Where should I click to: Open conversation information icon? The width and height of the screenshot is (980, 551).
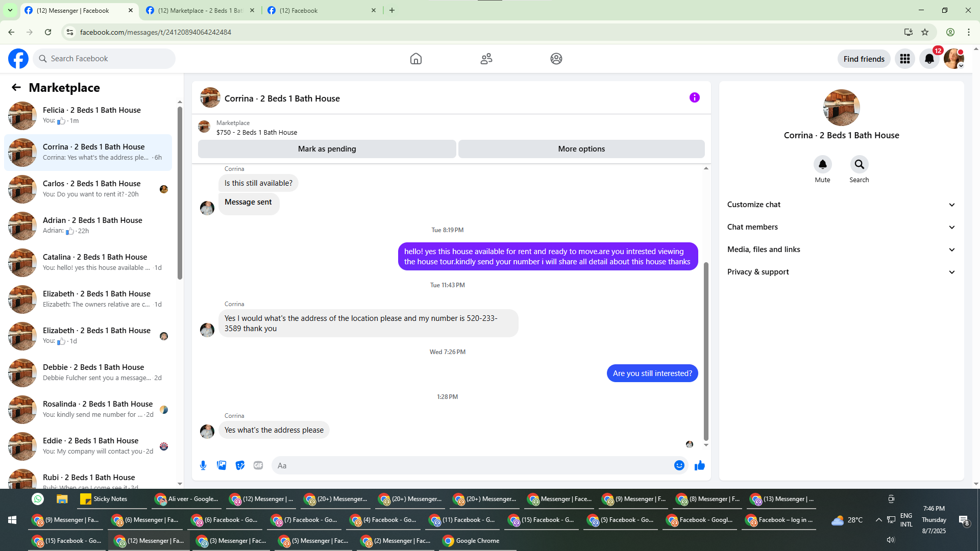[x=695, y=97]
